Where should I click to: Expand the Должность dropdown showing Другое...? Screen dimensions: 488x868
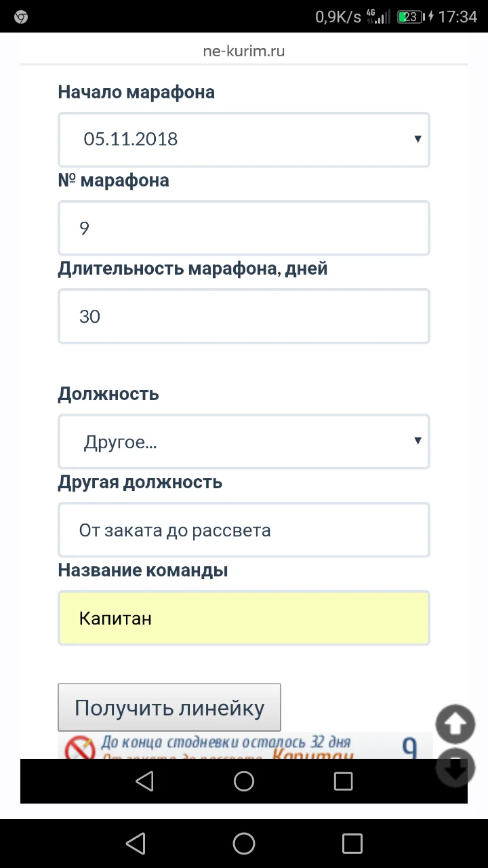click(x=244, y=441)
